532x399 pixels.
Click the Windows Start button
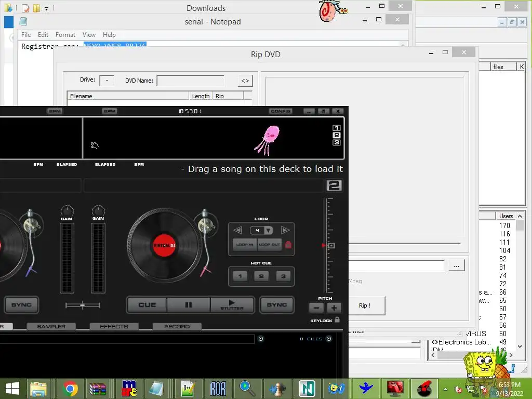(x=12, y=389)
